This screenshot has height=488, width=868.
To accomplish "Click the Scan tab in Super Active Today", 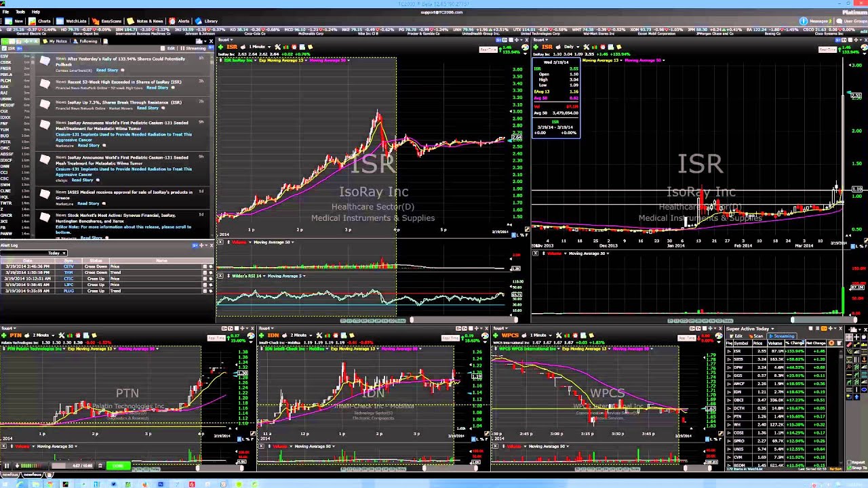I will tap(757, 336).
